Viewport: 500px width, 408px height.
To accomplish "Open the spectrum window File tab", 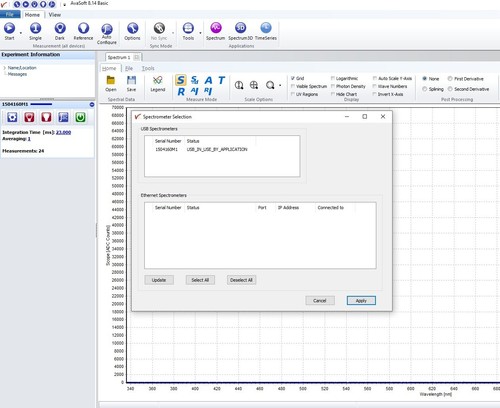I will coord(129,68).
